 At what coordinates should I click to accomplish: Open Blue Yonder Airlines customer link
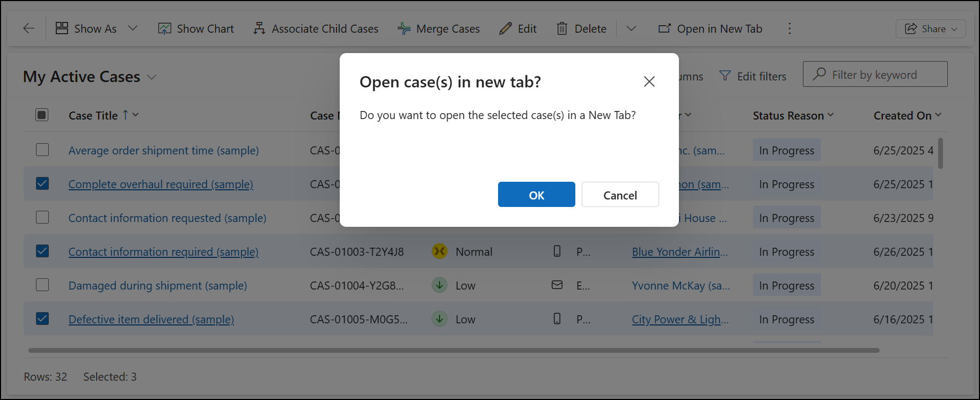coord(680,252)
